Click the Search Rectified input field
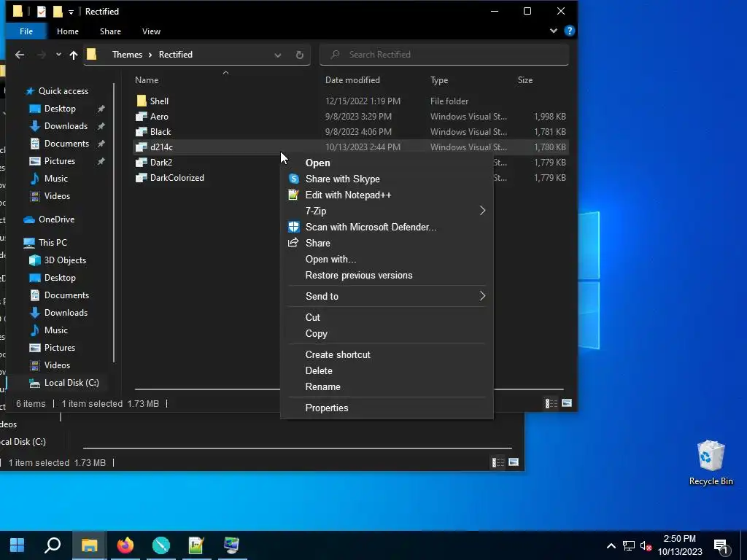 pyautogui.click(x=444, y=55)
